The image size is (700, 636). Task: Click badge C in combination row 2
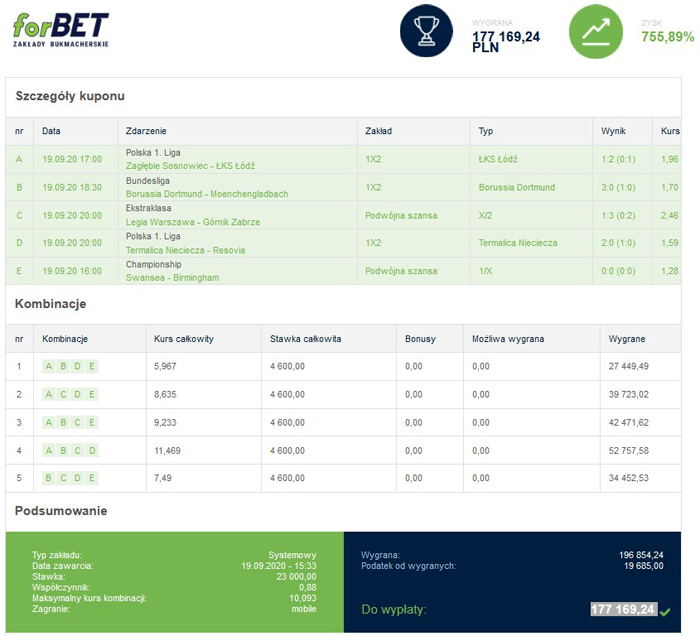63,394
